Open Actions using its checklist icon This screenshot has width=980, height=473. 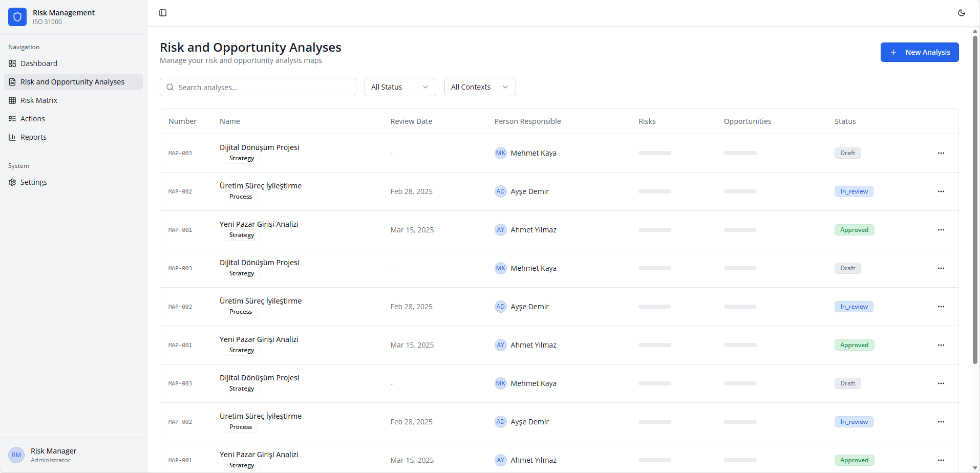[12, 119]
